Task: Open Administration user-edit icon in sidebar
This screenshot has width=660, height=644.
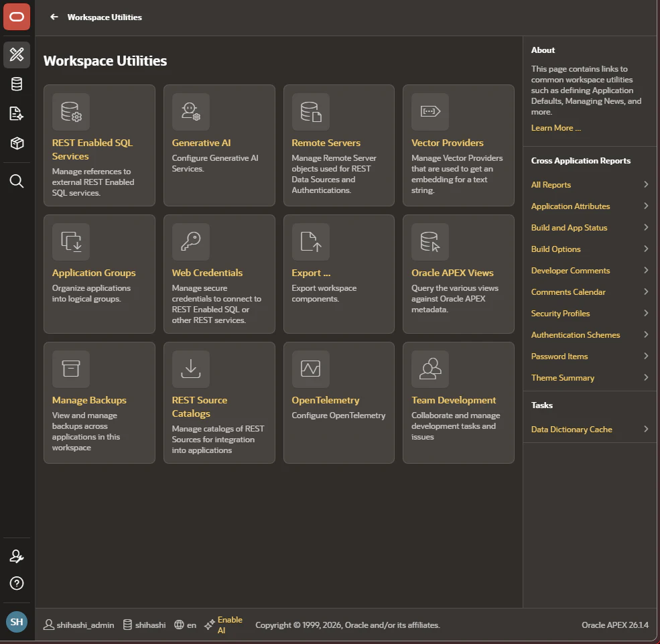Action: (x=17, y=556)
